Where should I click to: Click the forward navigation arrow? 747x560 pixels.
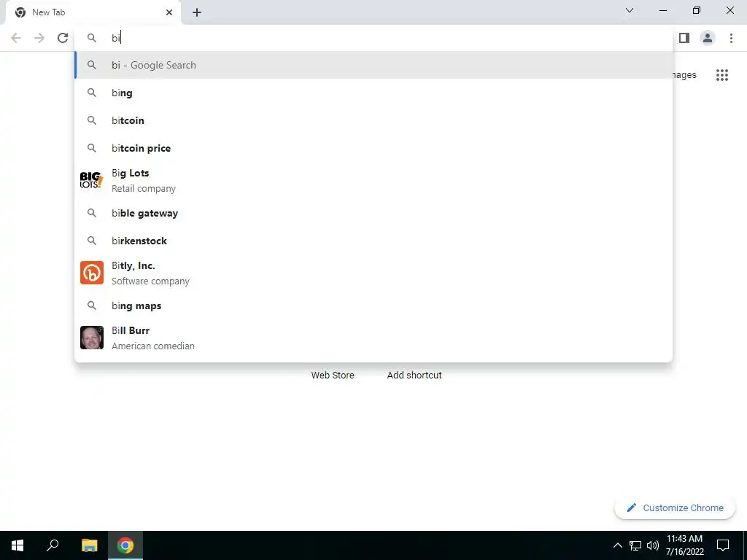(39, 38)
